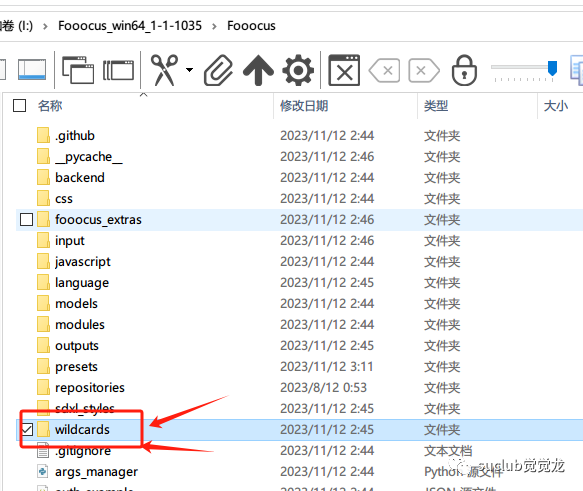
Task: Click the blue zoom slider handle
Action: coord(553,68)
